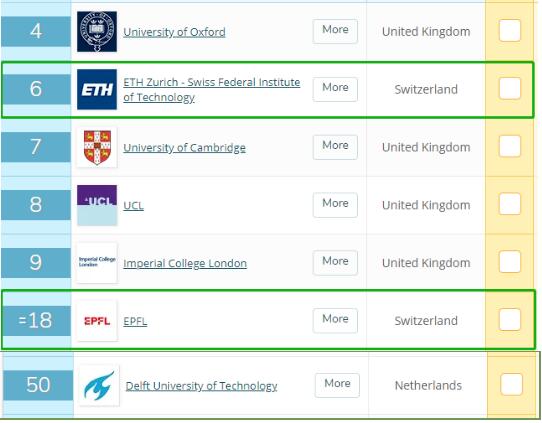Select the checkbox in the Delft University row

point(511,384)
